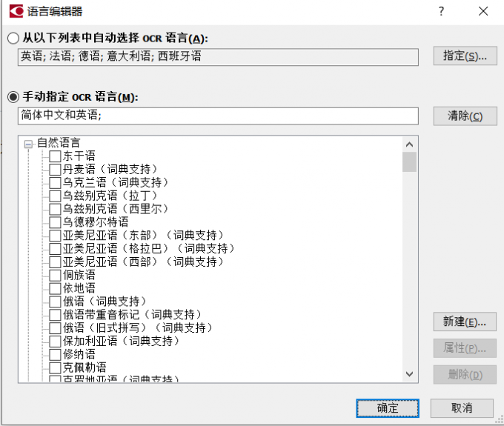Click the scrollbar down arrow
Viewport: 504px width, 426px height.
click(409, 374)
